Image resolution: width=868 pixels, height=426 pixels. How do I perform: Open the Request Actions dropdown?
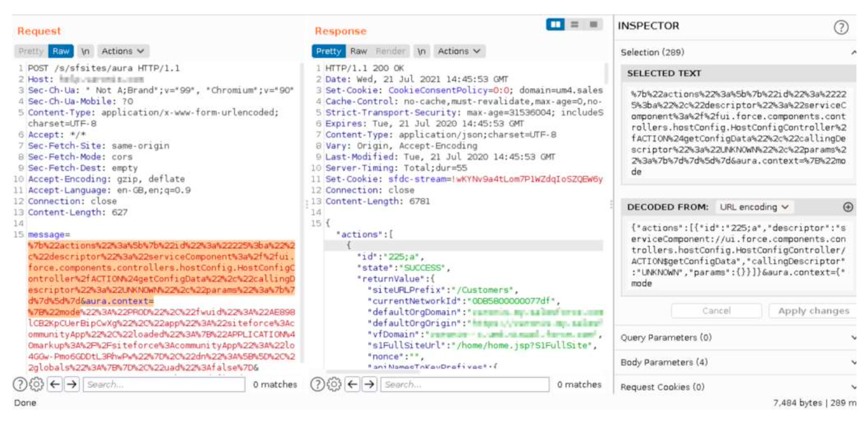point(122,51)
